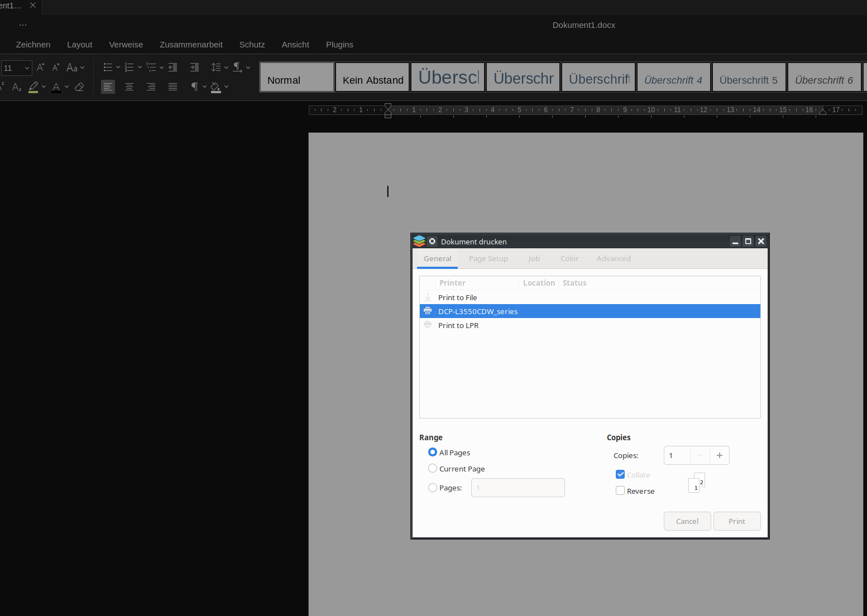
Task: Click the justify text alignment icon
Action: 173,86
